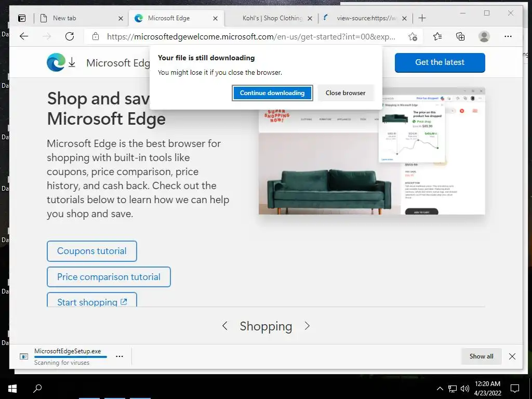This screenshot has width=532, height=399.
Task: Open network status tray icon
Action: point(453,389)
